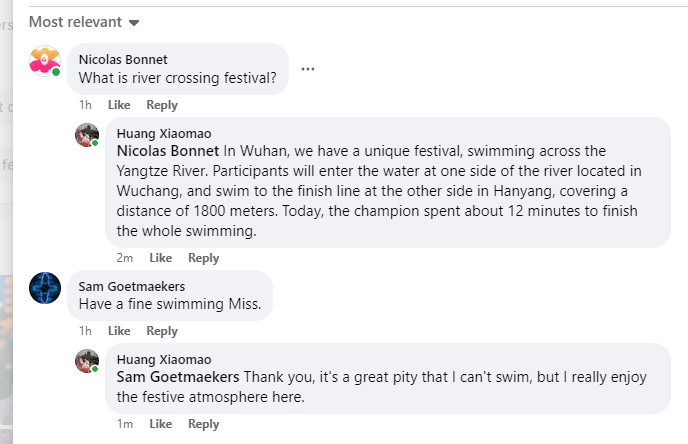Click the bold Nicolas Bonnet mention in reply
This screenshot has width=688, height=444.
(x=168, y=151)
